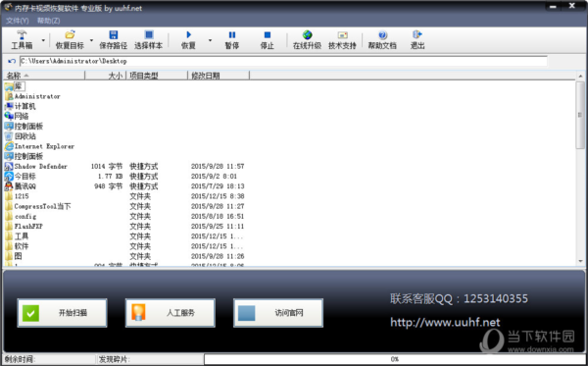Click the path field showing C:\Users\Administrator\Desktop

coord(283,61)
